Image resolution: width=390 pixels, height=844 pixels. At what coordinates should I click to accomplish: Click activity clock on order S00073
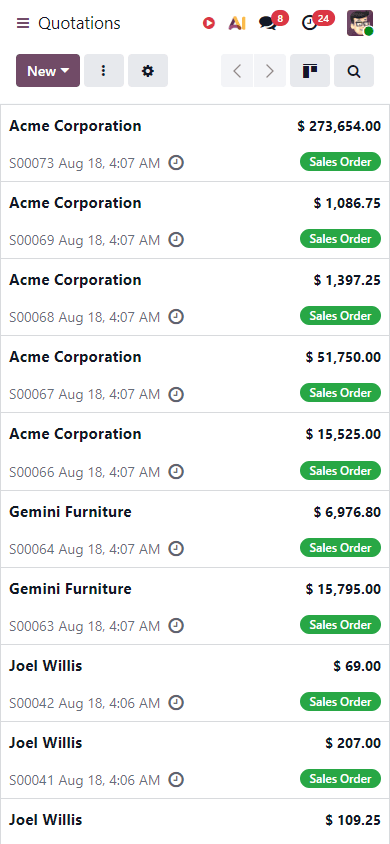tap(176, 163)
